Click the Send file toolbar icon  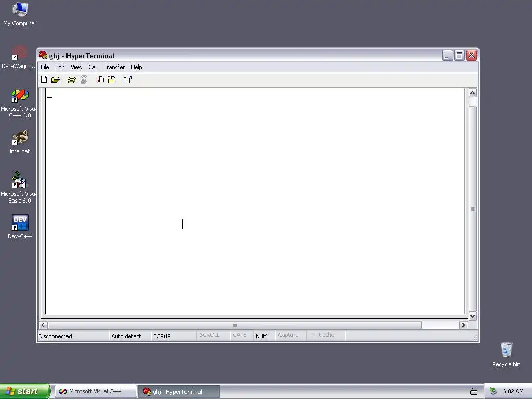click(99, 79)
